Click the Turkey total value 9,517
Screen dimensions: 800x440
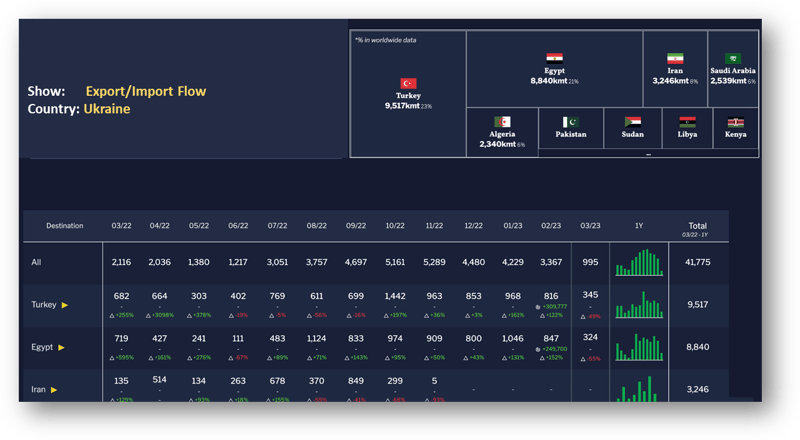[x=697, y=305]
